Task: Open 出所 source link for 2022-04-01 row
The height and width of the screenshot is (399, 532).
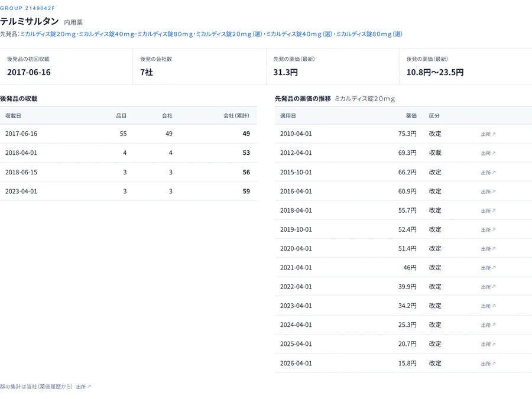Action: [488, 287]
